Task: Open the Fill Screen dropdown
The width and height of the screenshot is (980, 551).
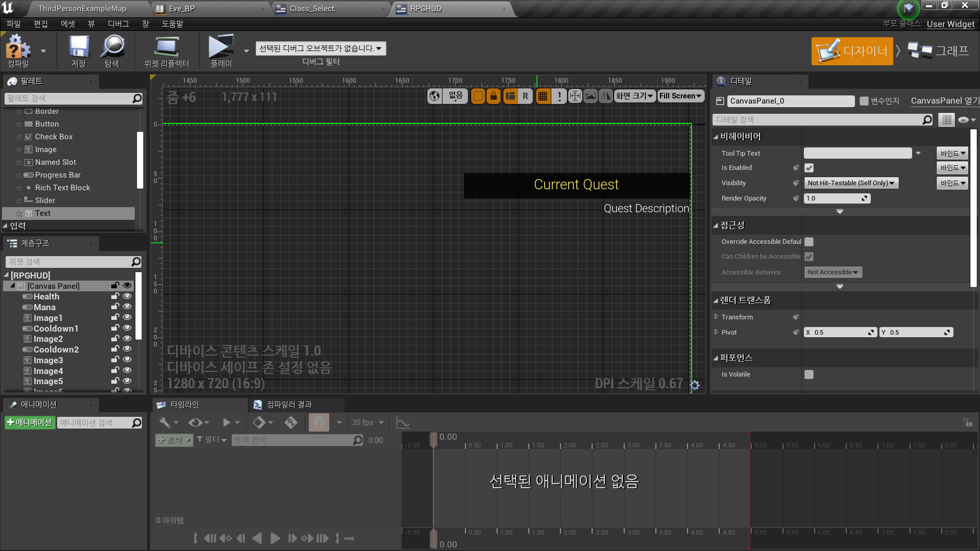Action: coord(680,96)
